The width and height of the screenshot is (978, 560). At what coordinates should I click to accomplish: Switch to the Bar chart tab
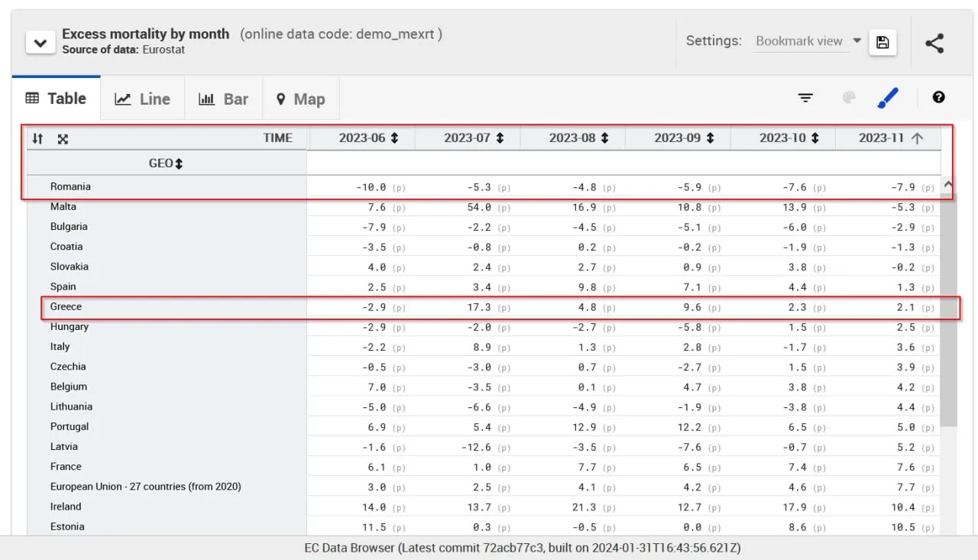pyautogui.click(x=224, y=99)
